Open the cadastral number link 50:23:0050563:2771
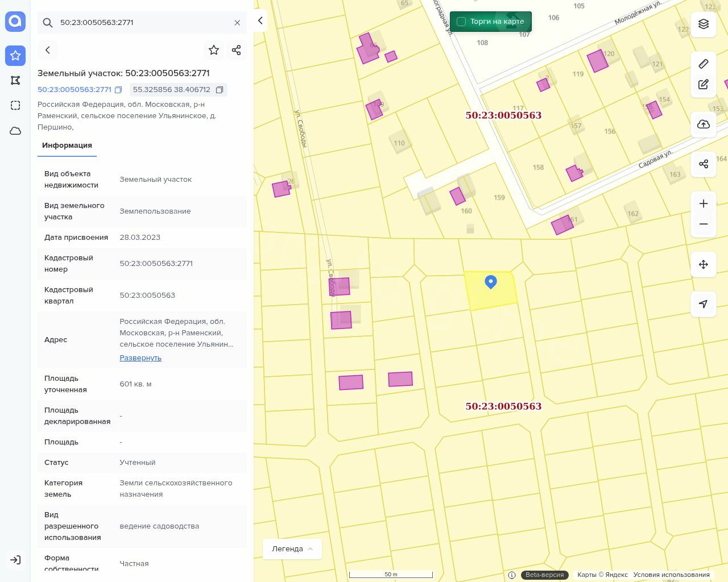The width and height of the screenshot is (728, 582). [x=75, y=90]
